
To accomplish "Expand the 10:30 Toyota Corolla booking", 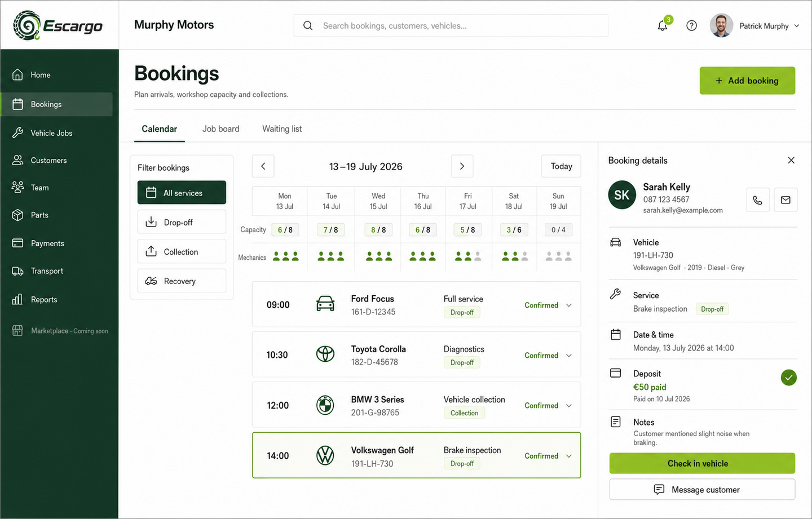I will coord(569,355).
